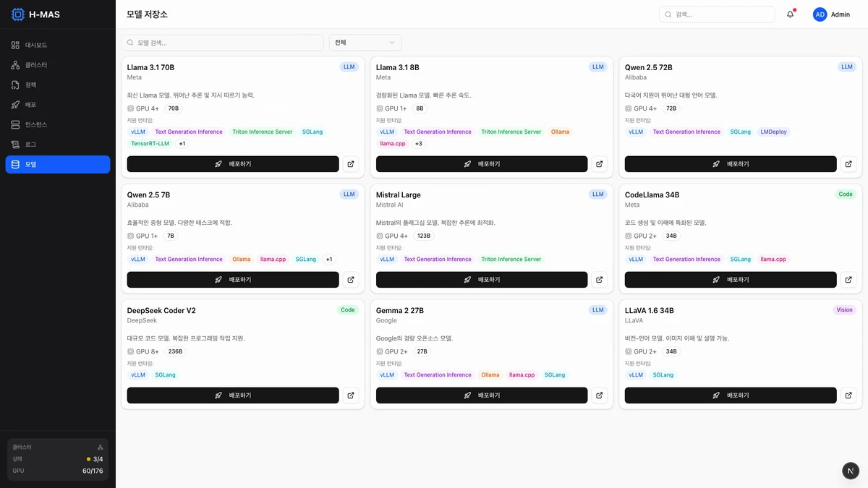
Task: Click the top 검색 search box
Action: coord(717,14)
